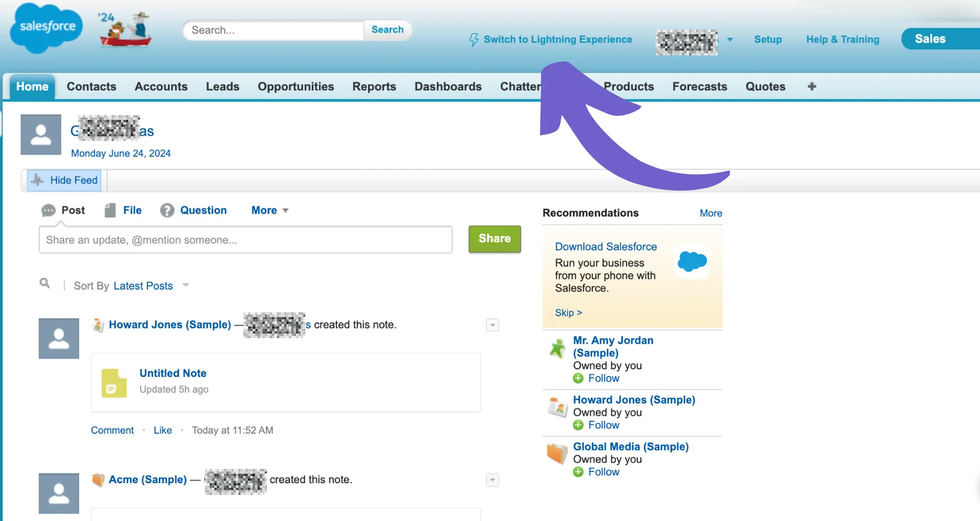980x521 pixels.
Task: Open the Leads tab
Action: [223, 86]
